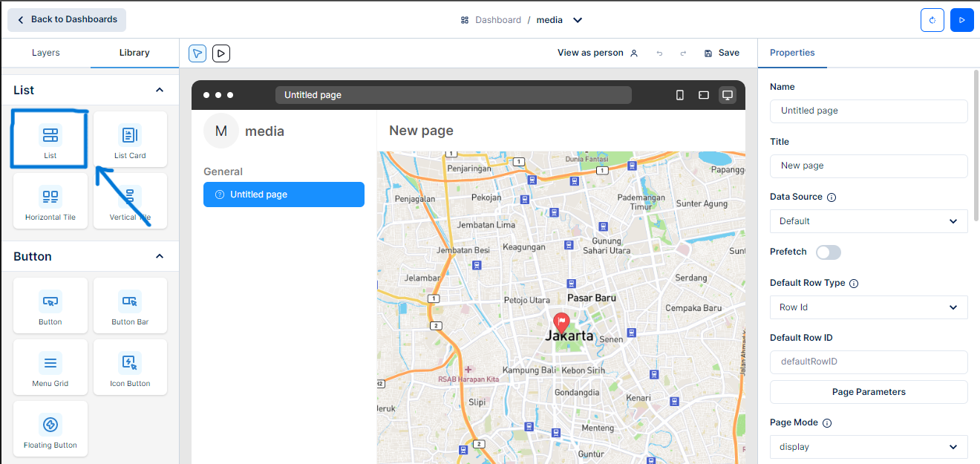The image size is (980, 464).
Task: Click the blue run preview button
Action: (961, 20)
